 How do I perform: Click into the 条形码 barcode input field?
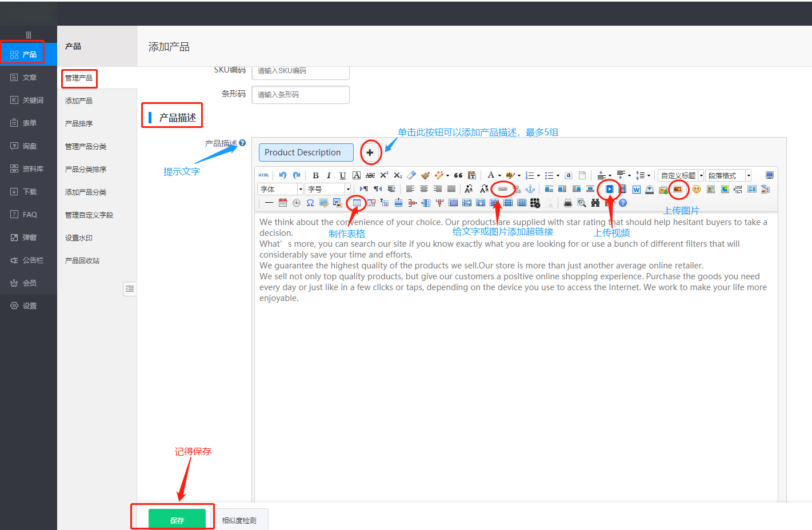point(301,95)
